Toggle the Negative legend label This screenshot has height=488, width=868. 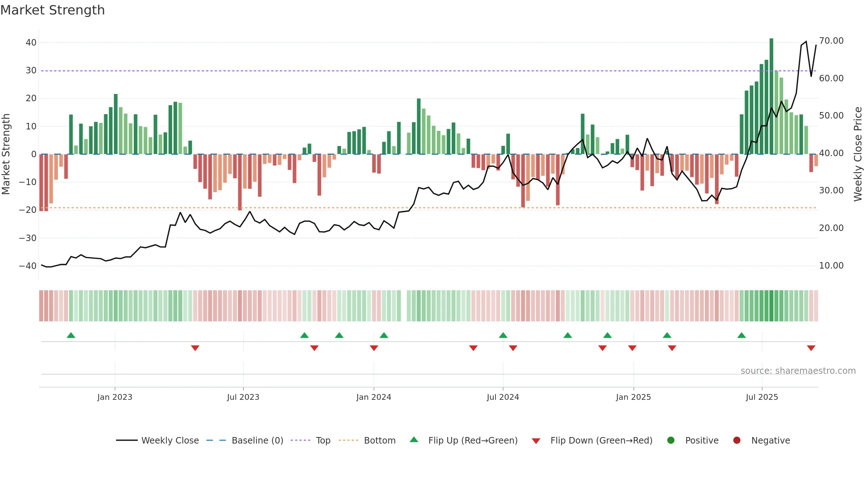click(x=771, y=440)
